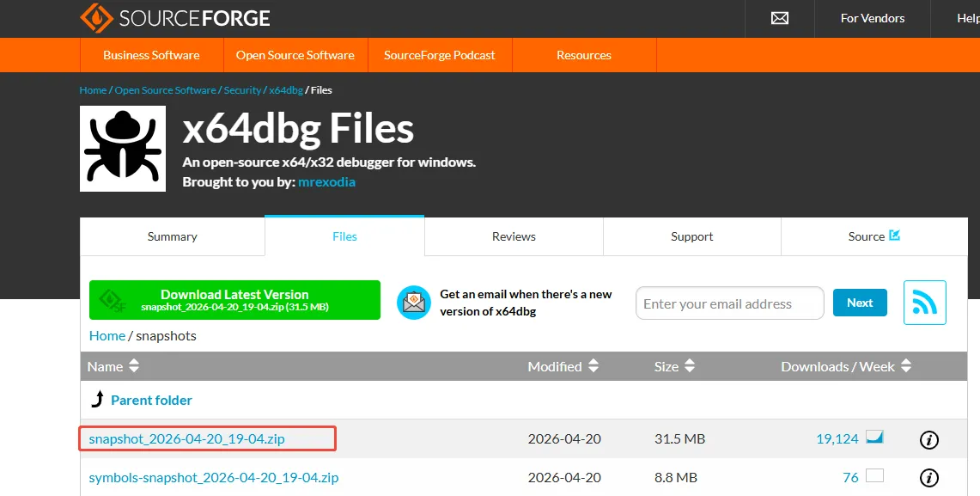Click the Parent folder up-arrow icon

[x=98, y=399]
